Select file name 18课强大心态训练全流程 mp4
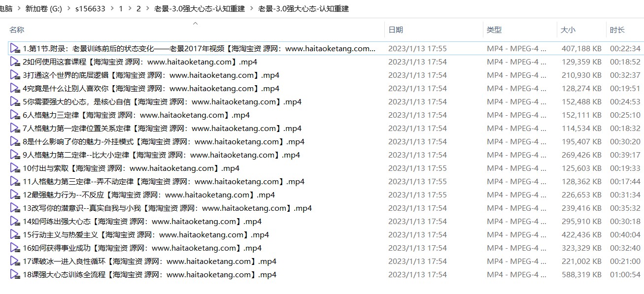This screenshot has height=294, width=644. point(149,275)
